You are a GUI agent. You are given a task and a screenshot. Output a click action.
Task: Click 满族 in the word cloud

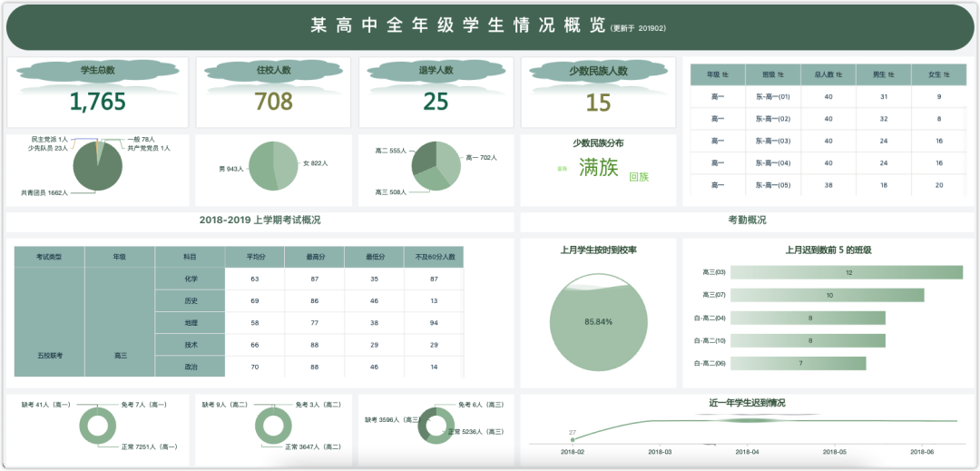[x=598, y=167]
